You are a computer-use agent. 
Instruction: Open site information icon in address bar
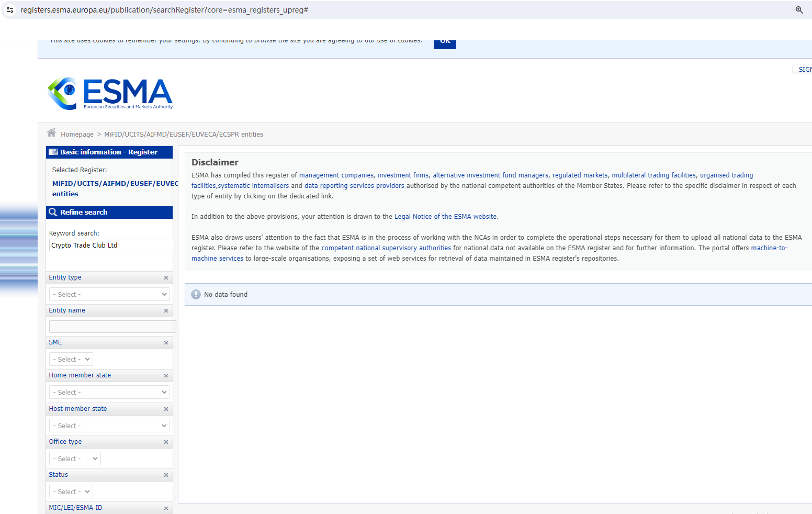[x=10, y=10]
